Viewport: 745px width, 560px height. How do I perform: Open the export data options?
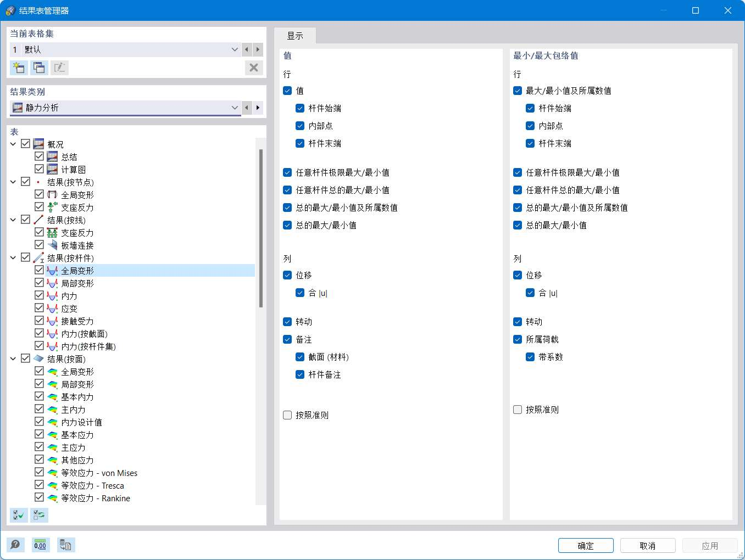(x=66, y=545)
